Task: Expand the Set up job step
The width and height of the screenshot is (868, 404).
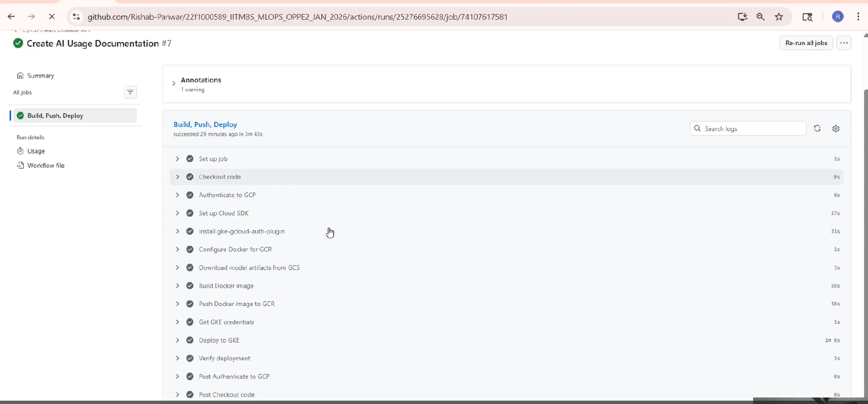Action: coord(177,159)
